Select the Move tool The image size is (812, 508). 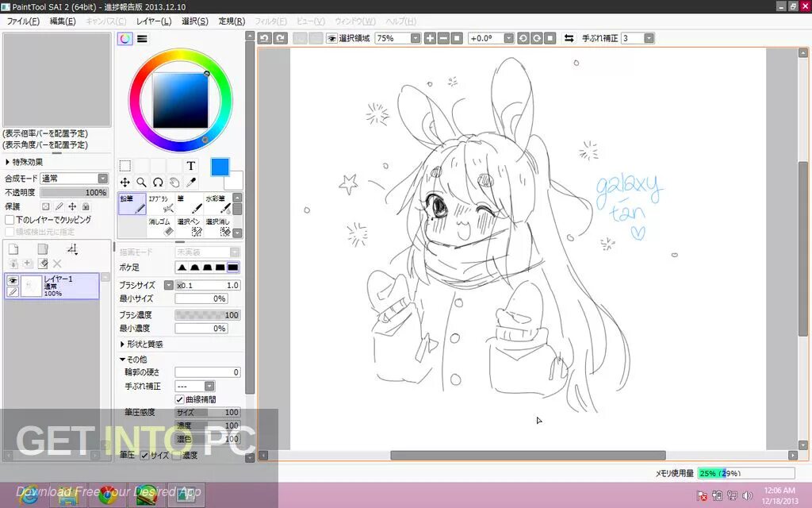click(124, 183)
